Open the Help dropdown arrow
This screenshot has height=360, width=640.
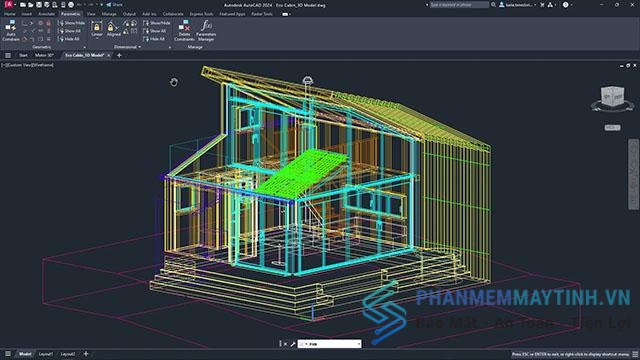tap(572, 5)
